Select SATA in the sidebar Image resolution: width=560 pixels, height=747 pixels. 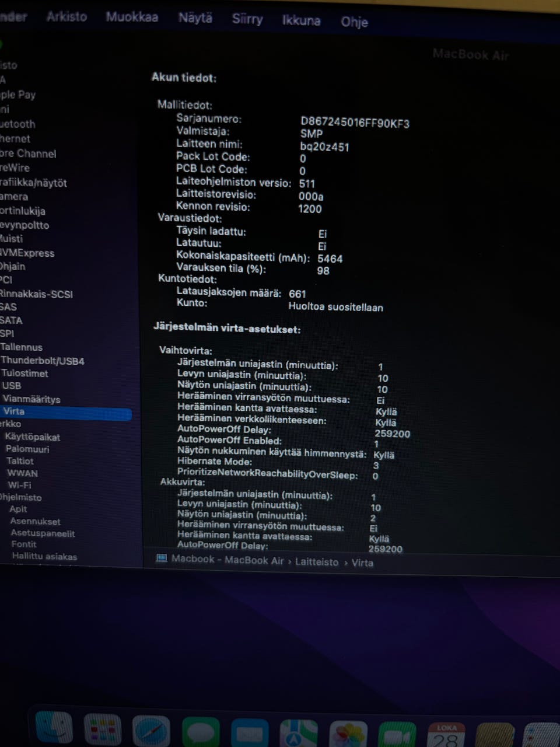(11, 320)
